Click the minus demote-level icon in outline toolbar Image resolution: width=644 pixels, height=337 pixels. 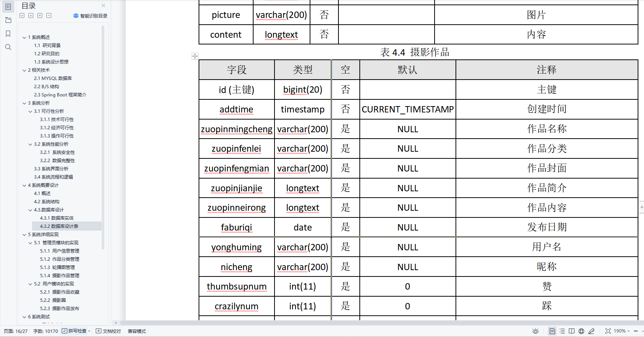pos(49,16)
